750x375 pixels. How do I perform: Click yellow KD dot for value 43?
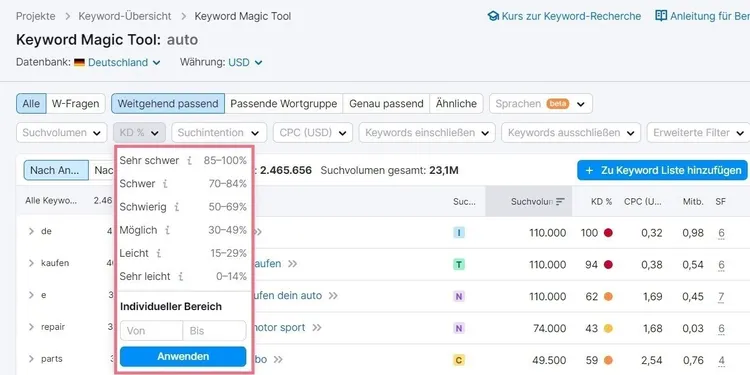[608, 329]
